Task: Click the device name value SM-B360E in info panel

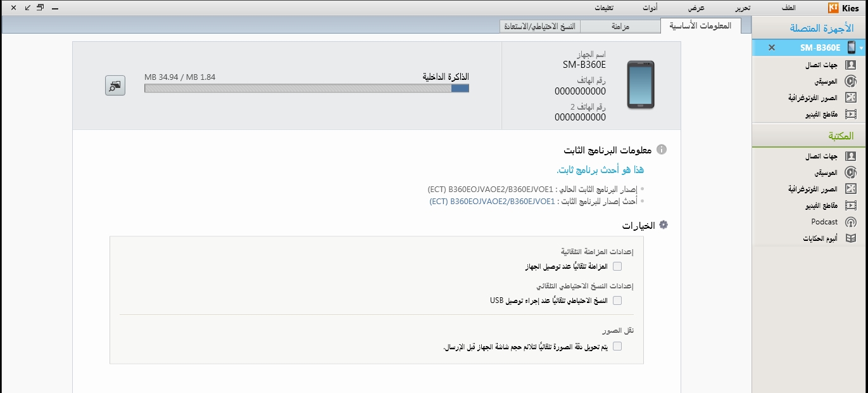Action: 584,64
